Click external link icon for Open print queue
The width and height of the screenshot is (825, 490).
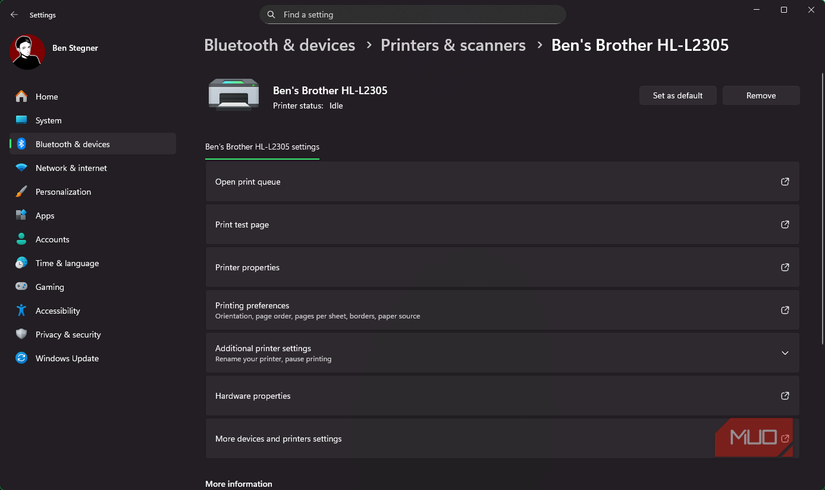tap(785, 182)
